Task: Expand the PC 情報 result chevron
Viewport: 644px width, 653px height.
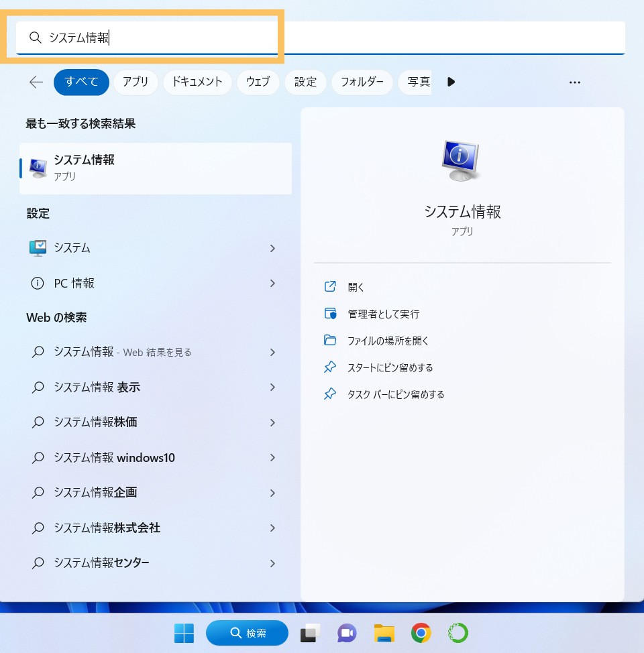Action: pyautogui.click(x=272, y=283)
